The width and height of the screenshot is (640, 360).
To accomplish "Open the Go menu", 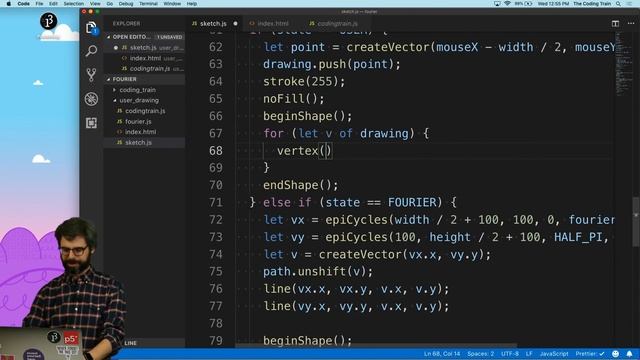I will (110, 4).
